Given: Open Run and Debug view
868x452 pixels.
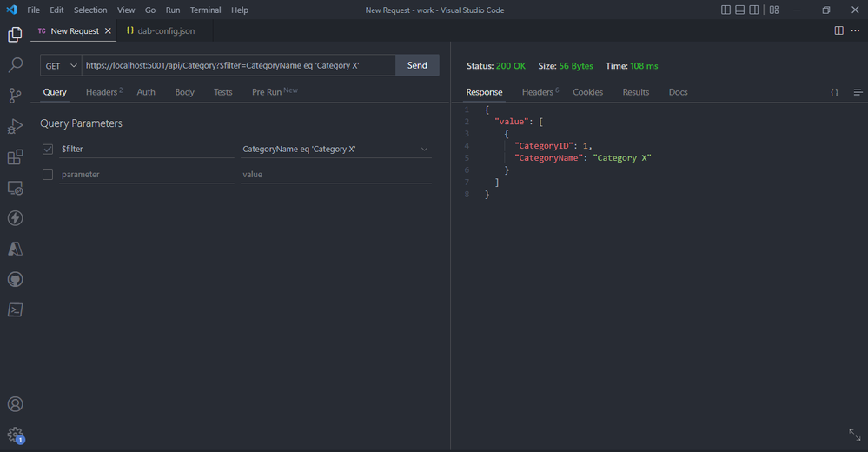Looking at the screenshot, I should coord(15,126).
